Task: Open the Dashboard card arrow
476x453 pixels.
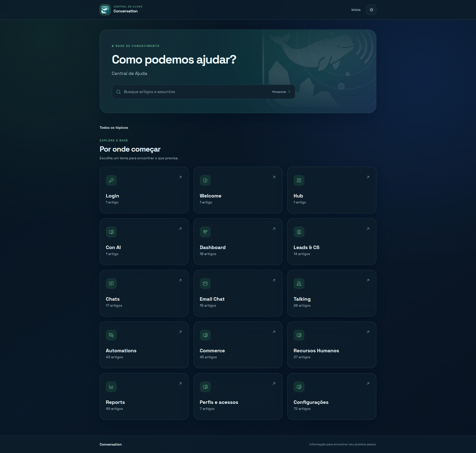Action: pyautogui.click(x=274, y=229)
